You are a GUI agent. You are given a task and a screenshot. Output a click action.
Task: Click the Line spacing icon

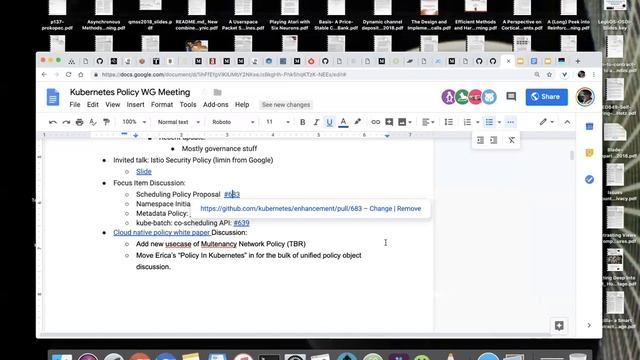pos(449,122)
